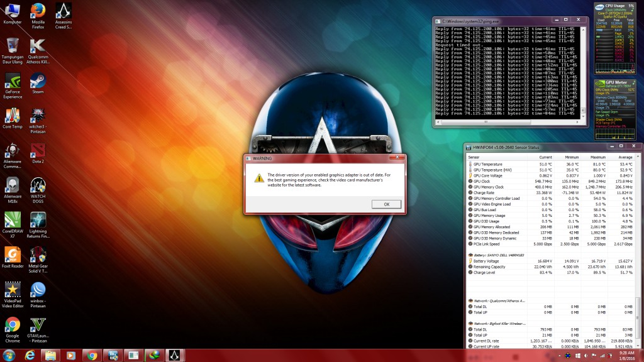
Task: Click the Maximum column header in HWiNFO64
Action: (x=594, y=157)
